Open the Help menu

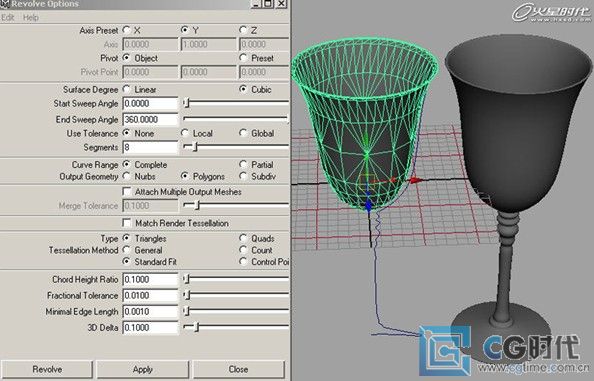pos(31,17)
